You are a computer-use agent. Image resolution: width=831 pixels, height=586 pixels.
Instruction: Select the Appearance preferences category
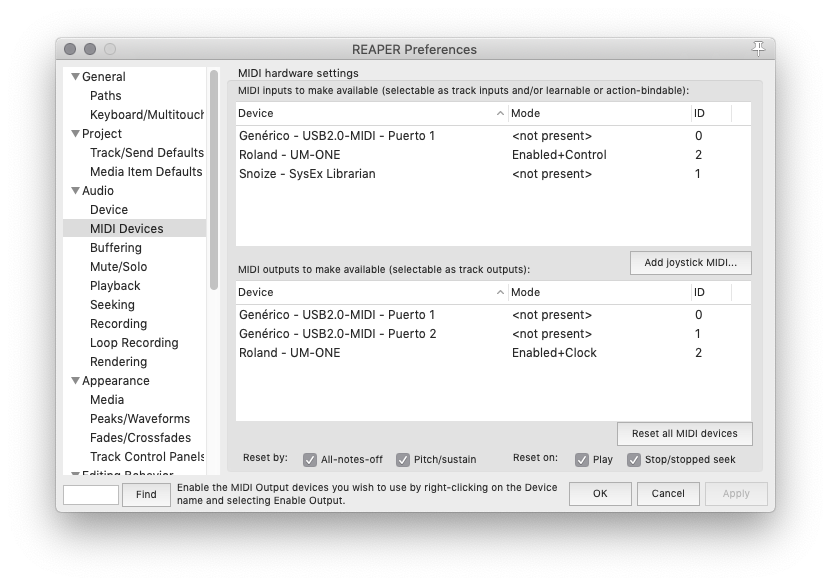click(x=116, y=381)
